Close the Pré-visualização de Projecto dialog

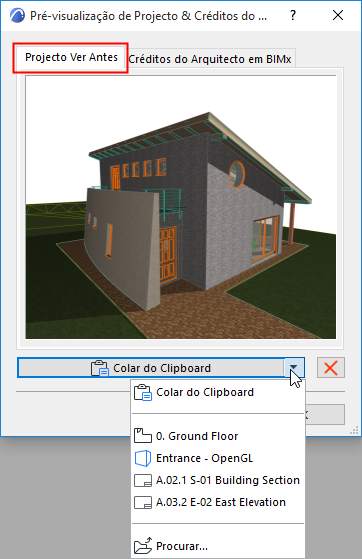coord(337,15)
